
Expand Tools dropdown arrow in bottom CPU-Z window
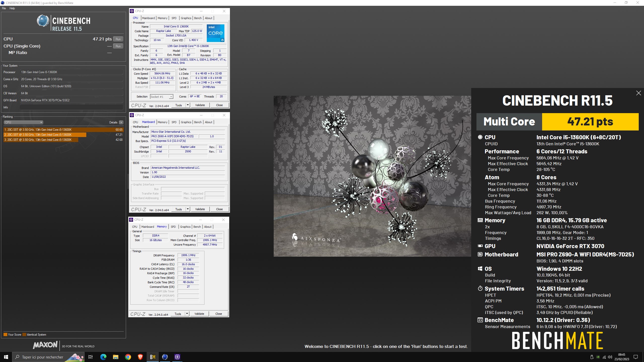pyautogui.click(x=187, y=314)
